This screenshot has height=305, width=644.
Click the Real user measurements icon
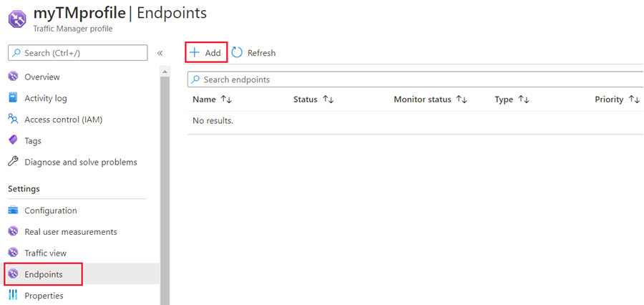pos(14,231)
